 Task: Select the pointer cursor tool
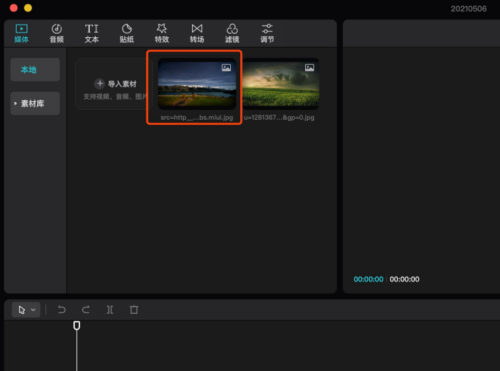click(22, 310)
